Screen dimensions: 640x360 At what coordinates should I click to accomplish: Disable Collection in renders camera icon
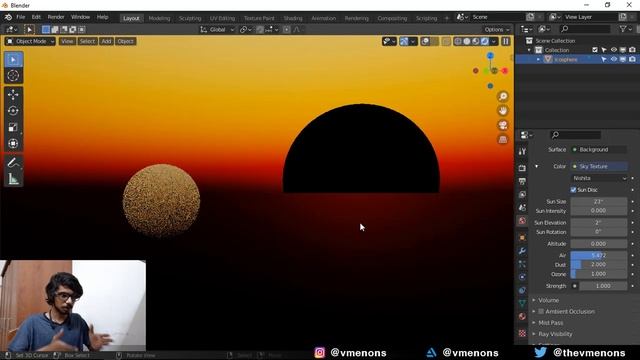(632, 50)
